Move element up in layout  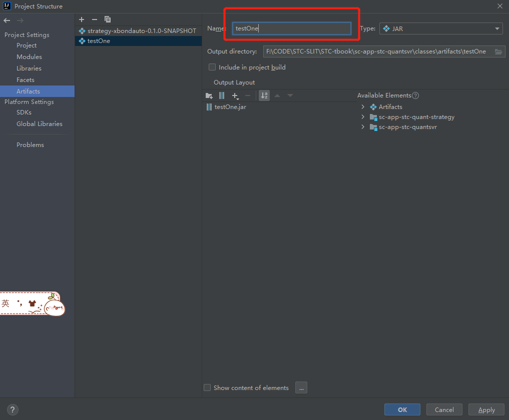(277, 95)
